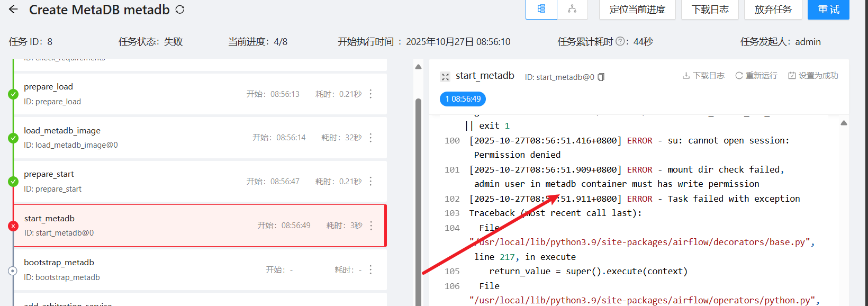Select the attempt tab 1 08:56:49
The image size is (868, 306).
point(463,99)
